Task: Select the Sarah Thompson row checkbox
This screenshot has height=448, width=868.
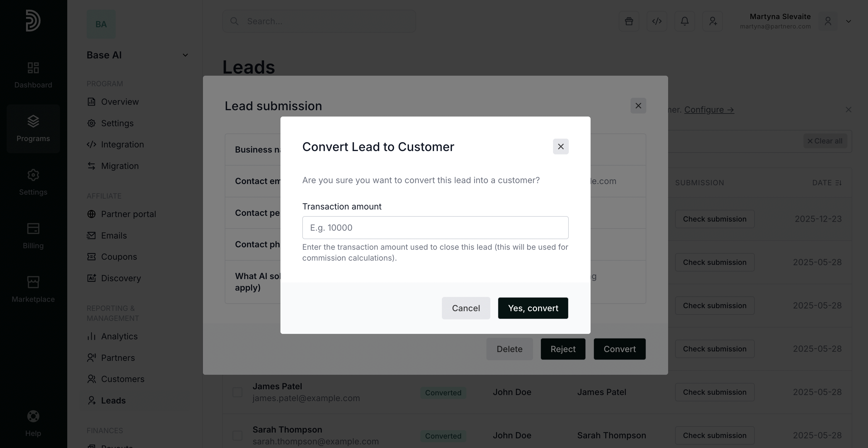Action: coord(237,436)
